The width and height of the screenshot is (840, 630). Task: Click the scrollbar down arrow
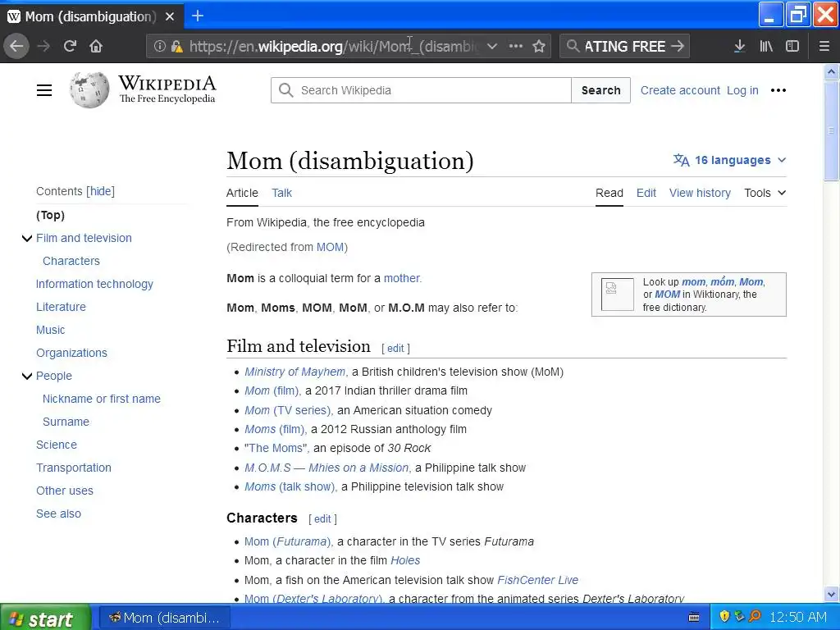(832, 594)
